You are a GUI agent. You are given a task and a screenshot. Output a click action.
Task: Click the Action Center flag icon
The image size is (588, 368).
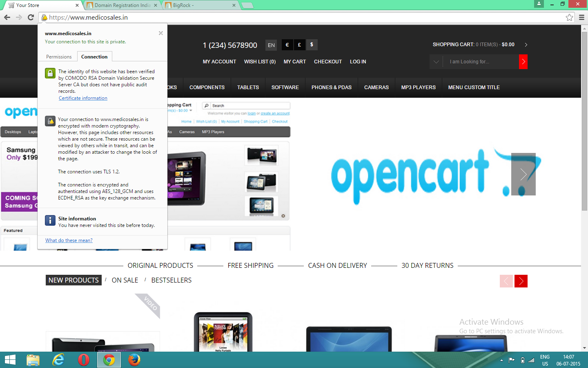(x=511, y=360)
